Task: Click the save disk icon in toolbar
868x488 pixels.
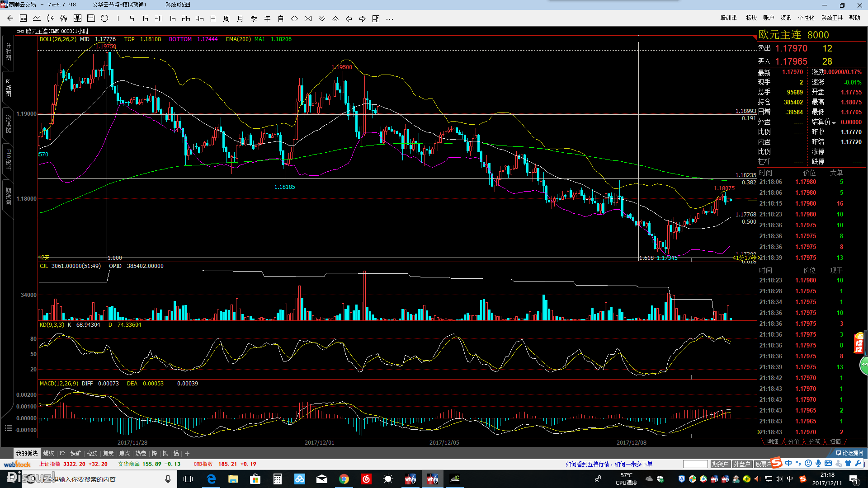Action: point(91,19)
